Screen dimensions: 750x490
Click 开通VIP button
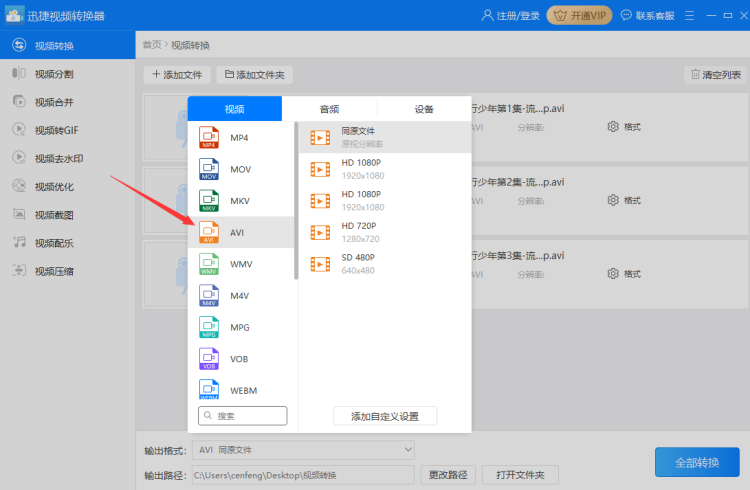click(x=579, y=16)
